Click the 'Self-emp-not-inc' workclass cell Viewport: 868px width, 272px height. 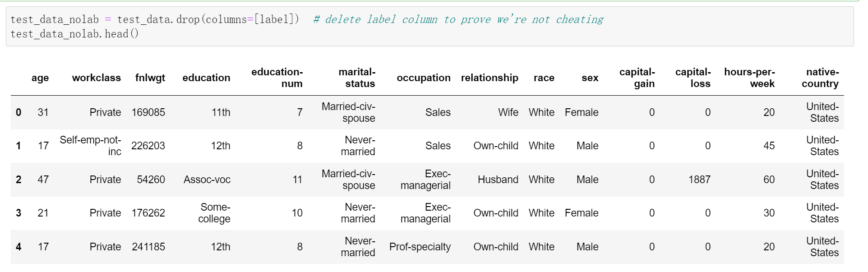91,146
